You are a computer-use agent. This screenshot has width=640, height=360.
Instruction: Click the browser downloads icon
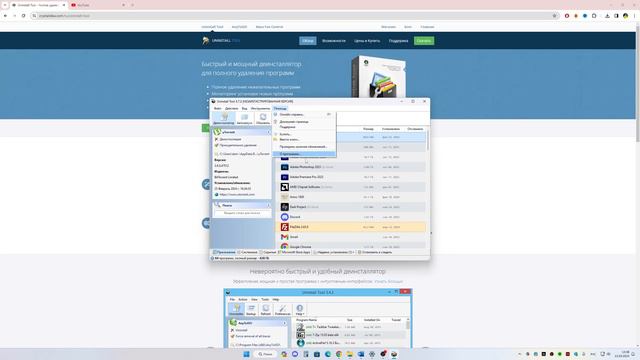coord(607,16)
